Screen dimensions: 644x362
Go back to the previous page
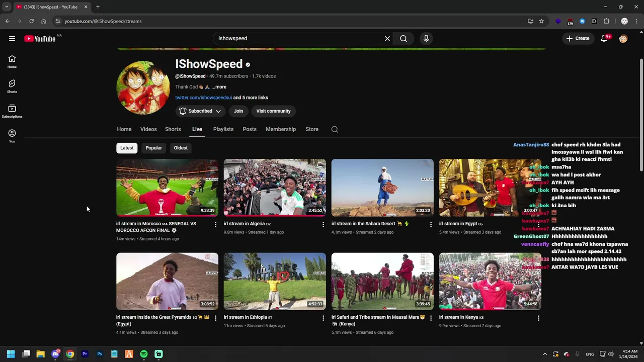coord(7,21)
